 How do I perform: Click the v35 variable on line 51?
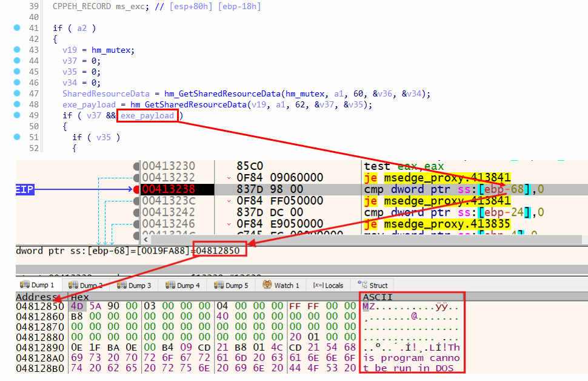(x=104, y=137)
